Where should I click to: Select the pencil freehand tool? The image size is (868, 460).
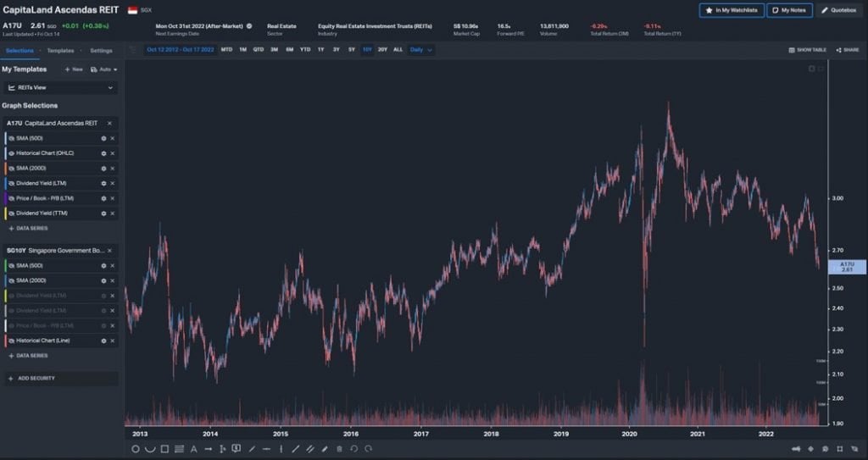tap(325, 449)
